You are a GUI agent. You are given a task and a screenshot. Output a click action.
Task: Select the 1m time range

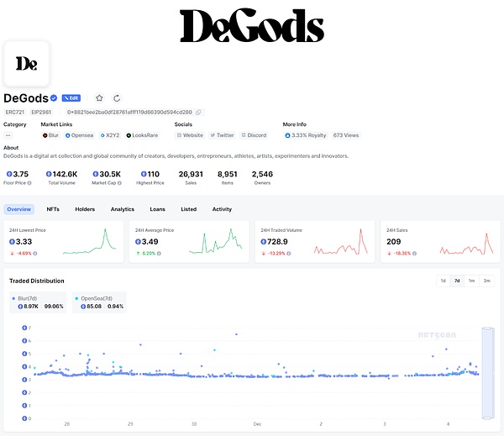click(472, 281)
